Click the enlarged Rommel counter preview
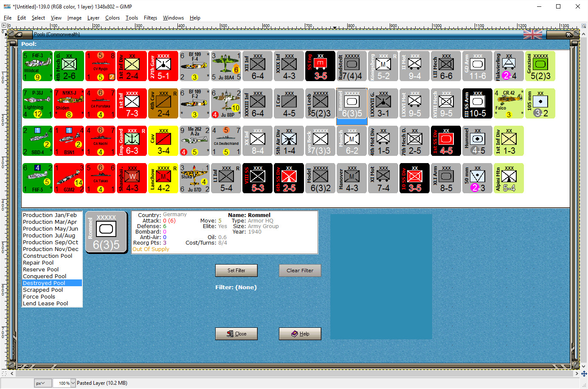This screenshot has width=588, height=389. [106, 232]
